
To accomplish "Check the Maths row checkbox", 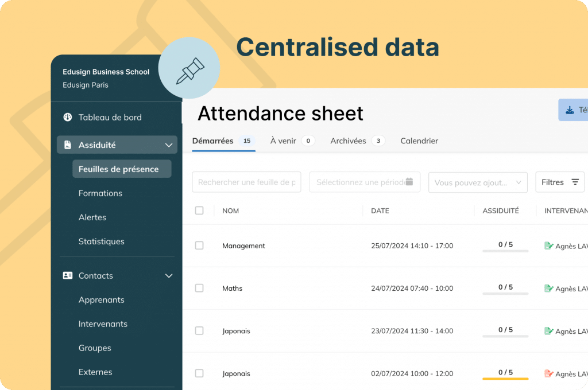I will 199,288.
